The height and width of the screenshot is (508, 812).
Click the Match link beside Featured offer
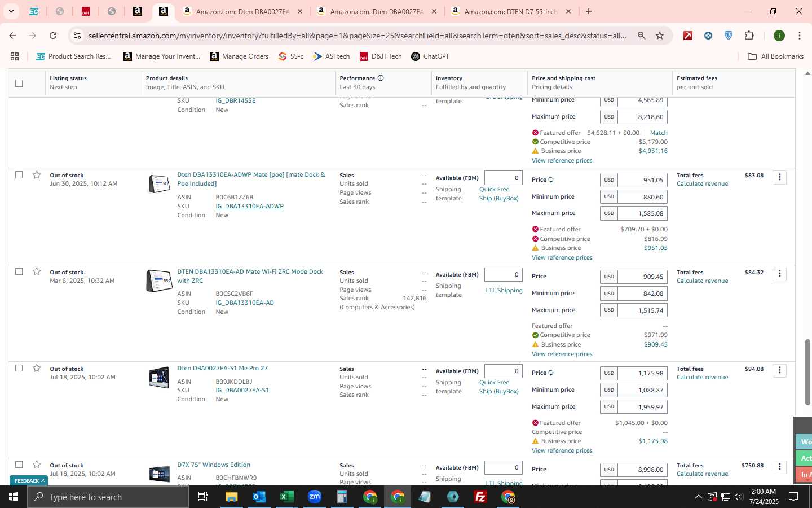[x=659, y=133]
